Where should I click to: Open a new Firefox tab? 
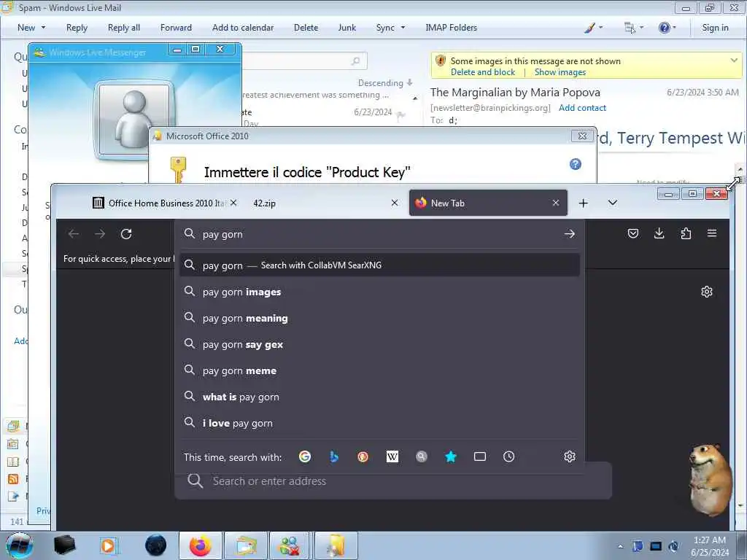[x=583, y=203]
